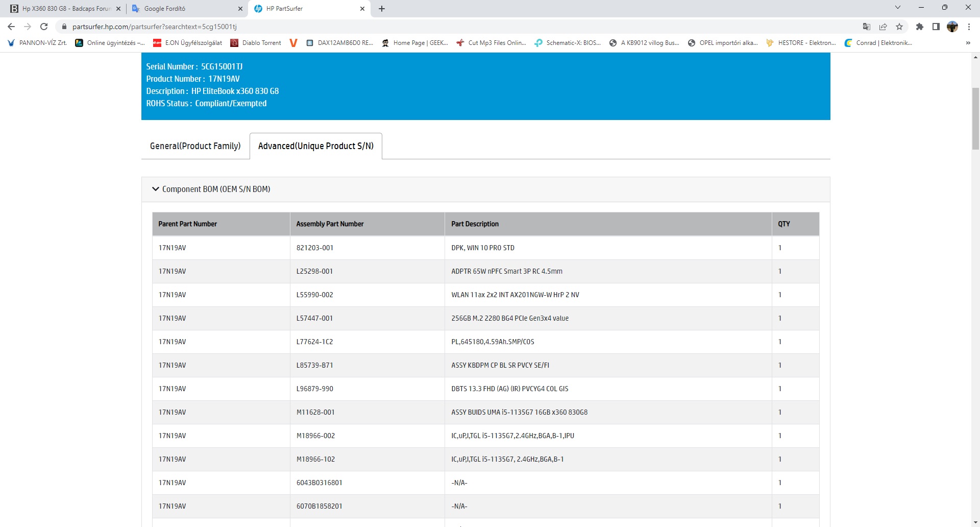
Task: Close the Badcaps Forum tab
Action: pyautogui.click(x=118, y=9)
